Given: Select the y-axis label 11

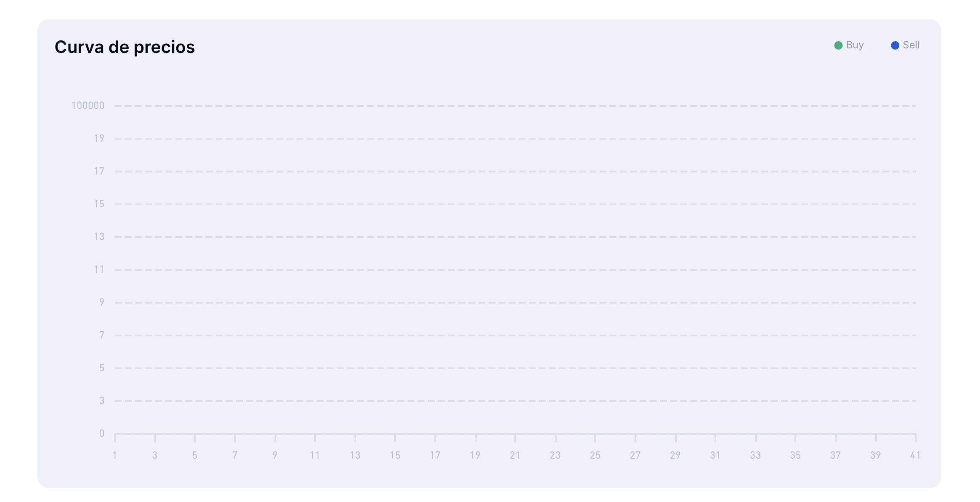Looking at the screenshot, I should click(x=99, y=269).
